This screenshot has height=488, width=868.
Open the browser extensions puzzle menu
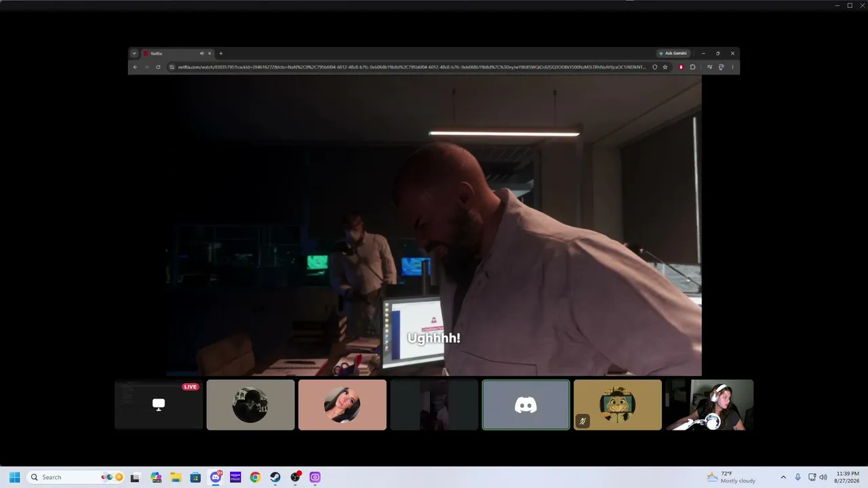(x=692, y=67)
